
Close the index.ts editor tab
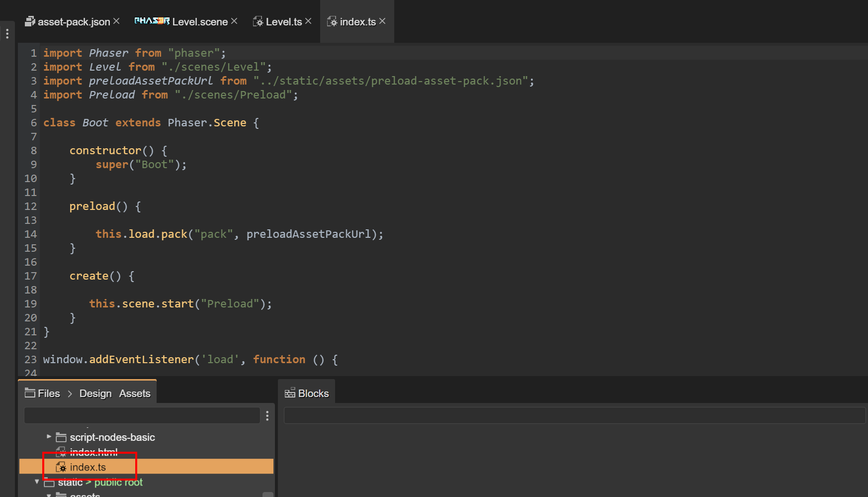pyautogui.click(x=382, y=21)
